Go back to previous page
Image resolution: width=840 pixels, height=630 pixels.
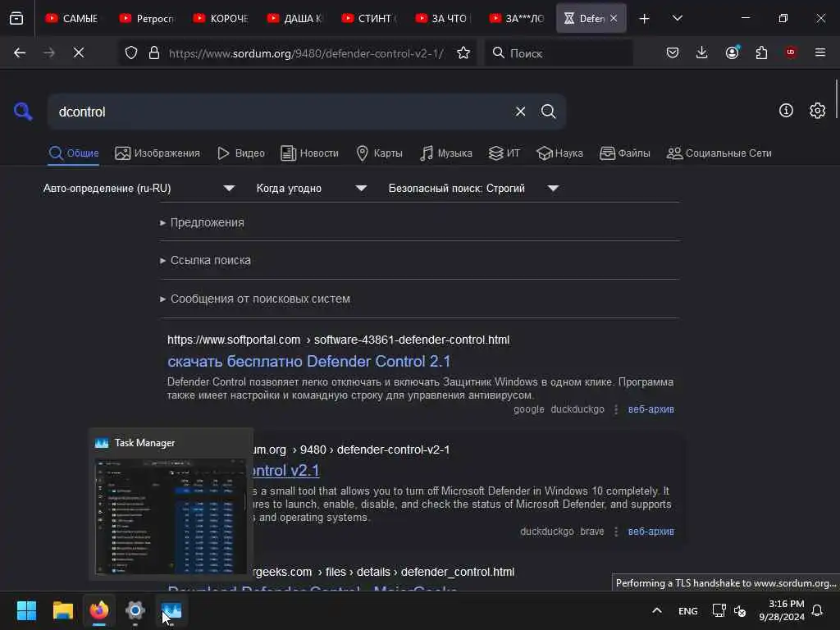[x=20, y=52]
